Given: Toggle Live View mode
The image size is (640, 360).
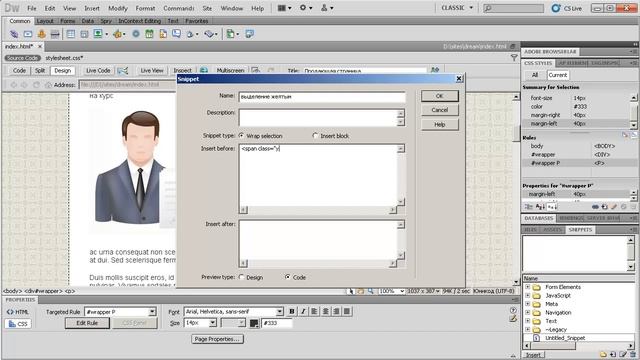Looking at the screenshot, I should (152, 71).
